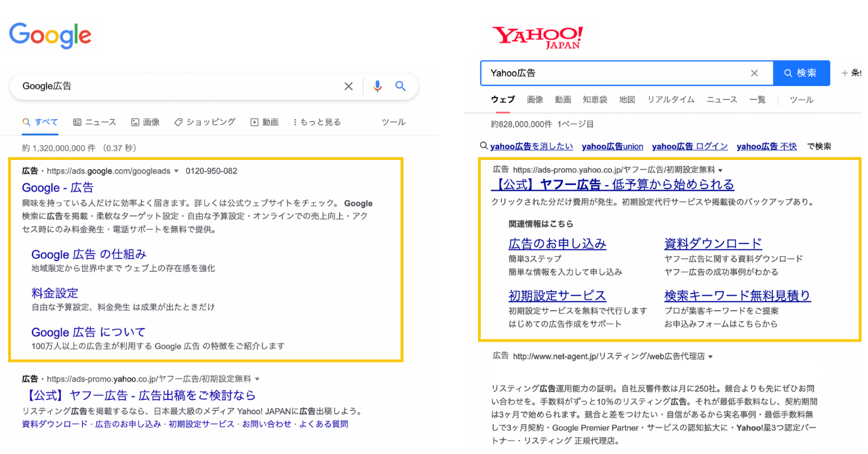Open 検索キーワード無料見積り link
This screenshot has height=454, width=868.
tap(738, 295)
